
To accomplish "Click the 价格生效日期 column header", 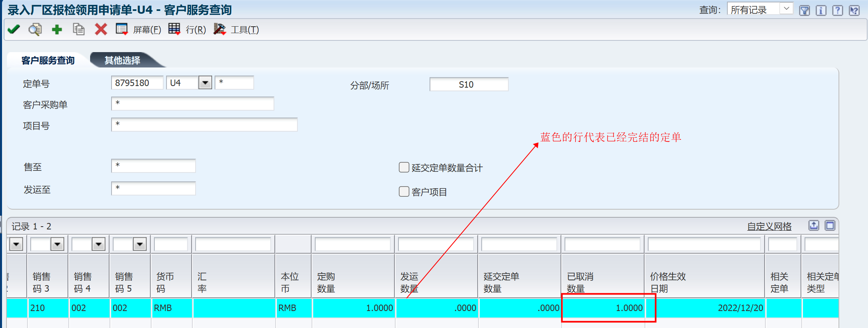I will click(704, 276).
